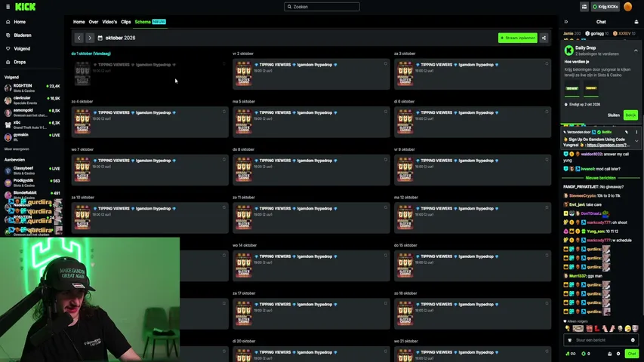Toggle reminder icon on wo 7 oktober card

[x=223, y=160]
